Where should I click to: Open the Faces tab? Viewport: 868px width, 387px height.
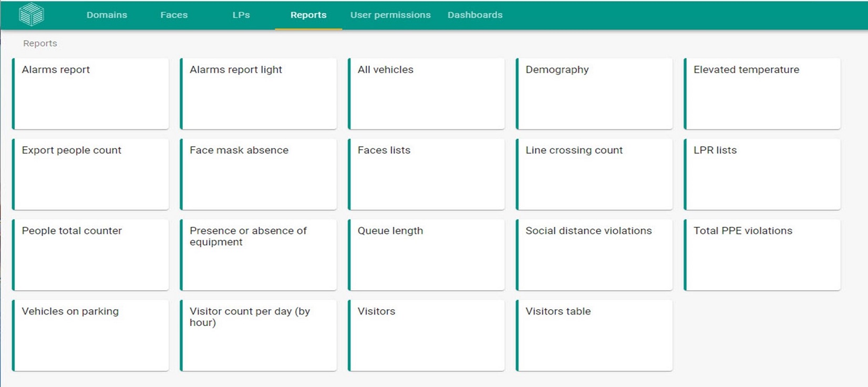(174, 15)
